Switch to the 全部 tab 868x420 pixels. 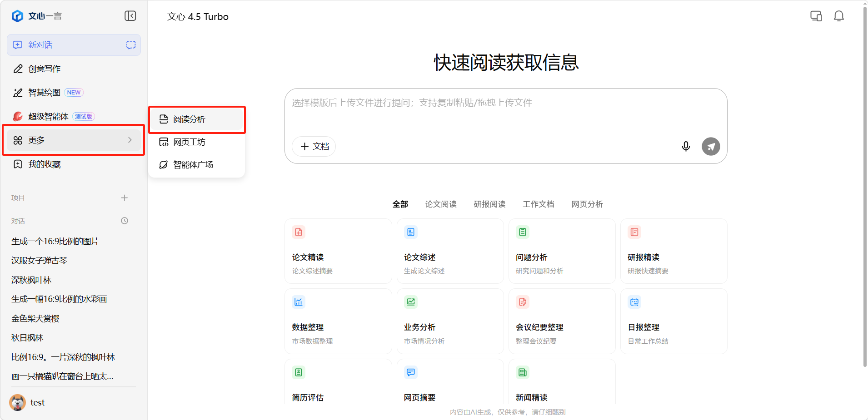click(x=400, y=204)
